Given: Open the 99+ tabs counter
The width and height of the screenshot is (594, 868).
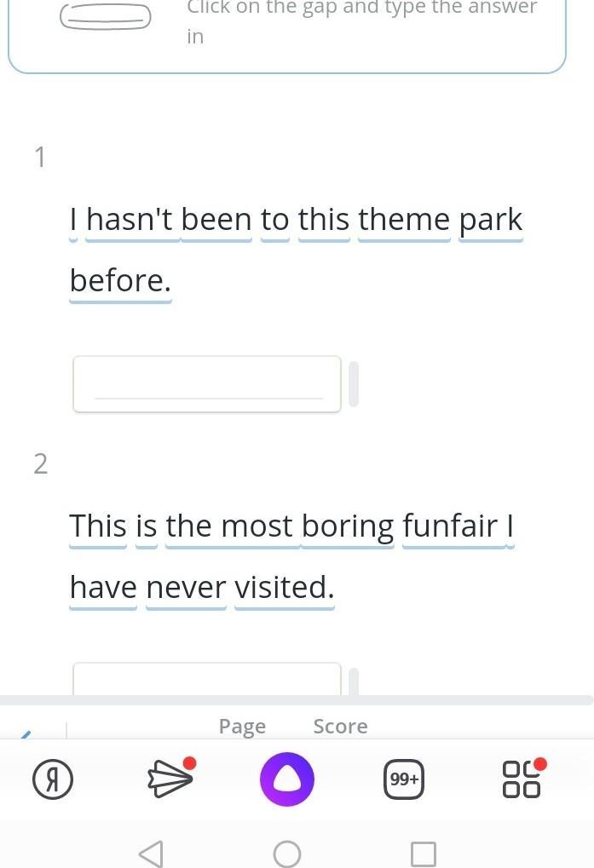Looking at the screenshot, I should 404,779.
